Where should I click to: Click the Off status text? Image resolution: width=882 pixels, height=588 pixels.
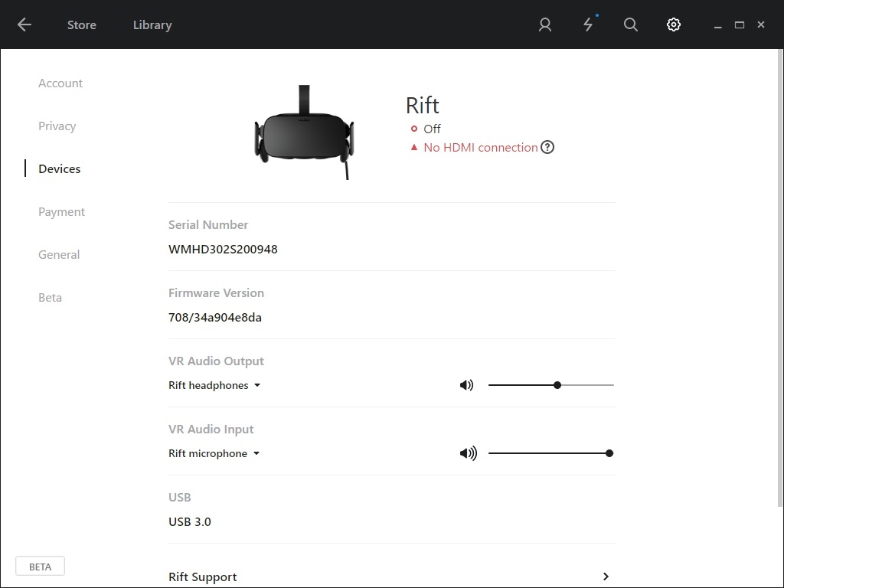coord(432,129)
